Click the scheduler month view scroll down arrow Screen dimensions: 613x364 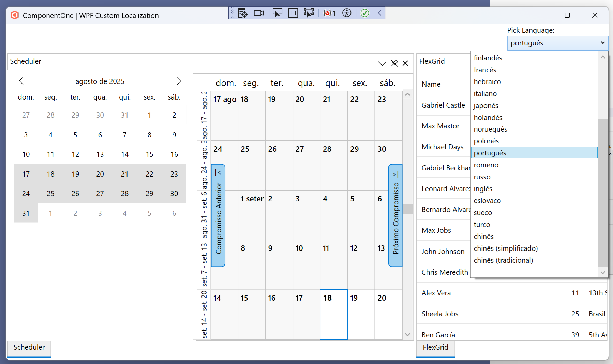point(408,335)
